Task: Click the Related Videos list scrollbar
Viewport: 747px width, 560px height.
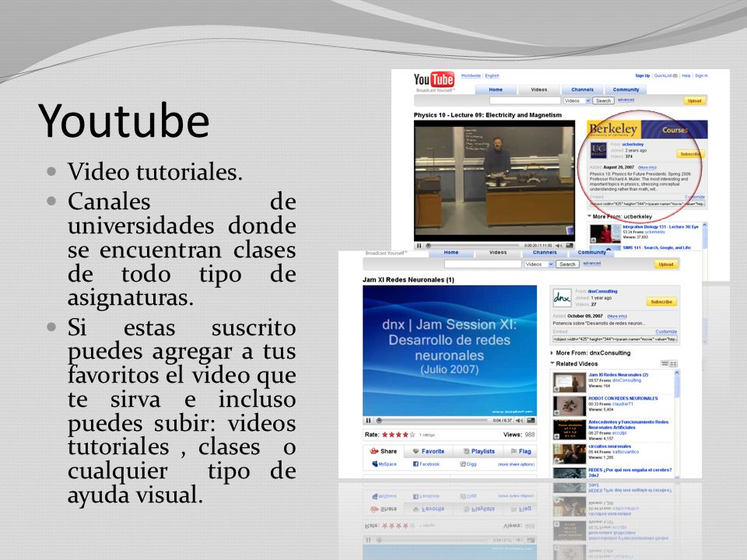Action: [x=675, y=424]
